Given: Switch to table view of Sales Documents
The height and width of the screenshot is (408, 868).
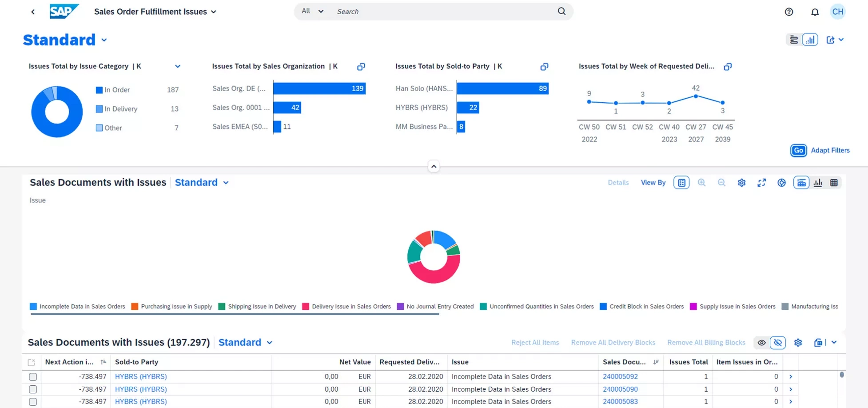Looking at the screenshot, I should tap(835, 182).
